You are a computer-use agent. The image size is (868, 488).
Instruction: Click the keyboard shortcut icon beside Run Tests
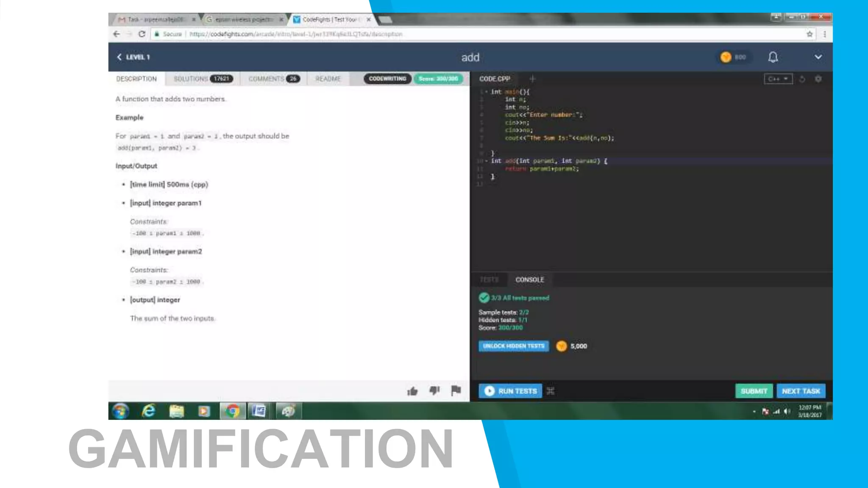point(551,391)
